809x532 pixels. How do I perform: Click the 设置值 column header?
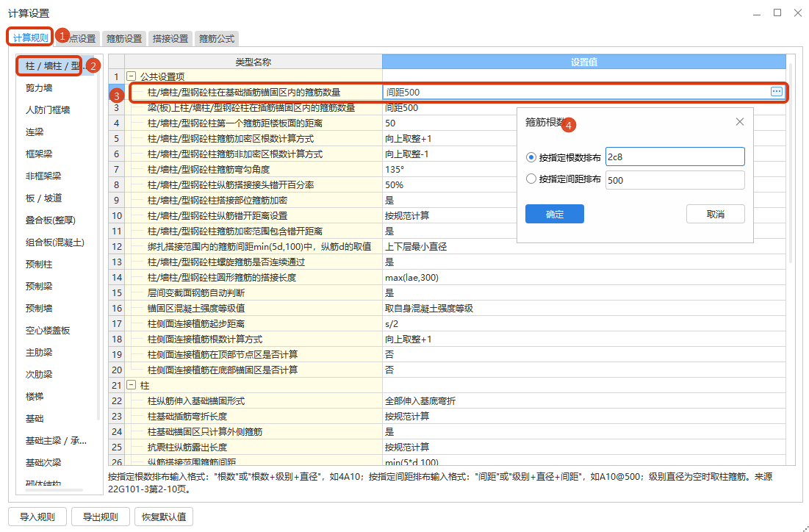[x=584, y=62]
